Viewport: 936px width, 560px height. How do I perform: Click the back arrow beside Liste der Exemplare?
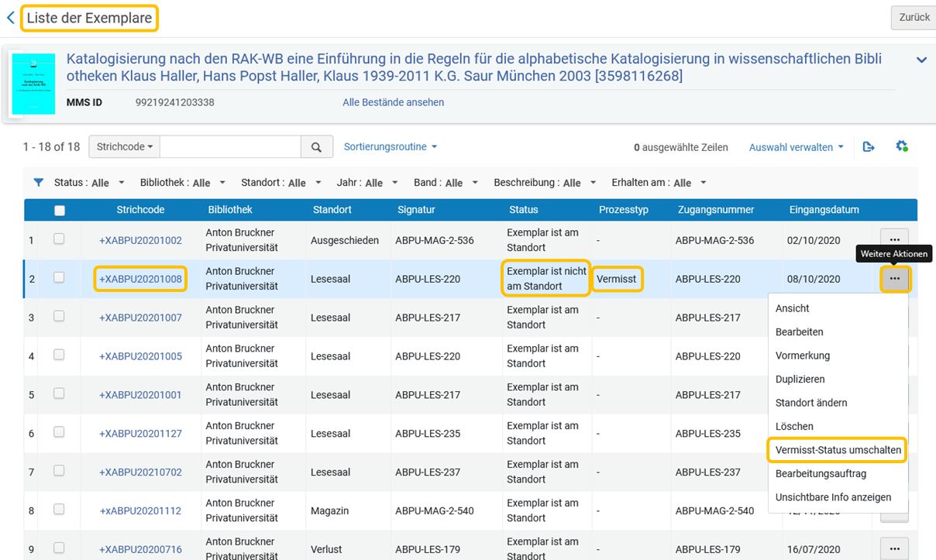coord(10,18)
